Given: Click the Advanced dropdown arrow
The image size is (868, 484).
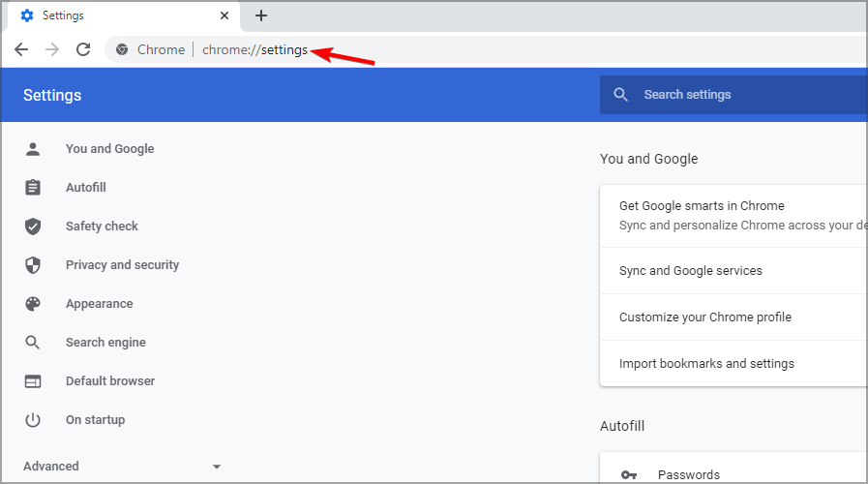Looking at the screenshot, I should tap(217, 467).
